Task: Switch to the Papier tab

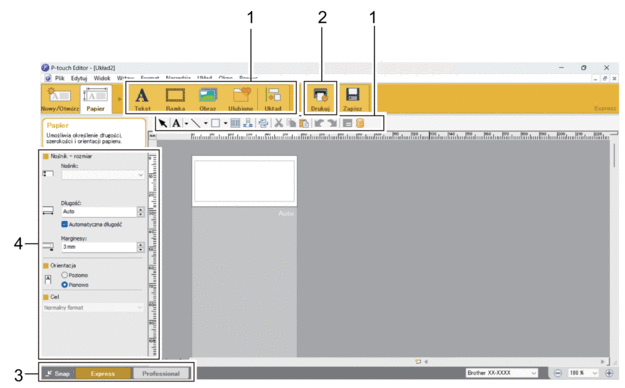Action: click(x=96, y=99)
